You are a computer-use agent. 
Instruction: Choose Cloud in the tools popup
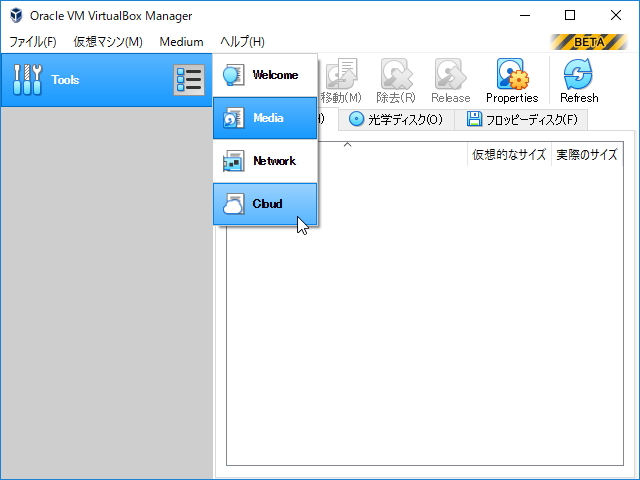pos(265,204)
